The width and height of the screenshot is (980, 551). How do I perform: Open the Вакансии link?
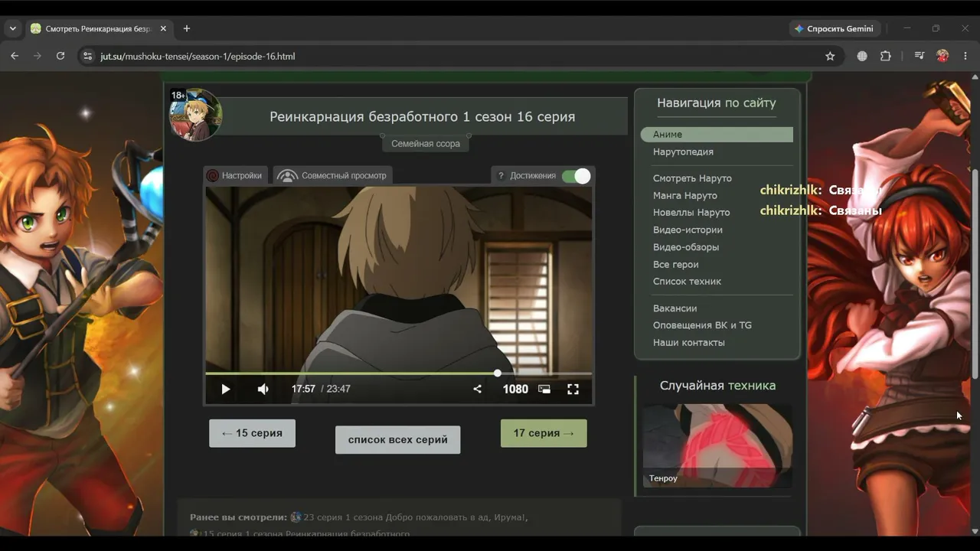coord(675,308)
